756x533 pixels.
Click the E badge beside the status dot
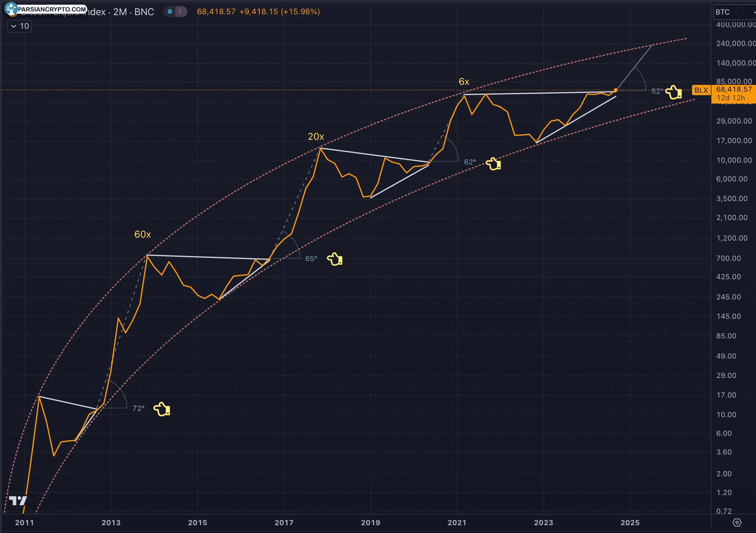(x=181, y=12)
